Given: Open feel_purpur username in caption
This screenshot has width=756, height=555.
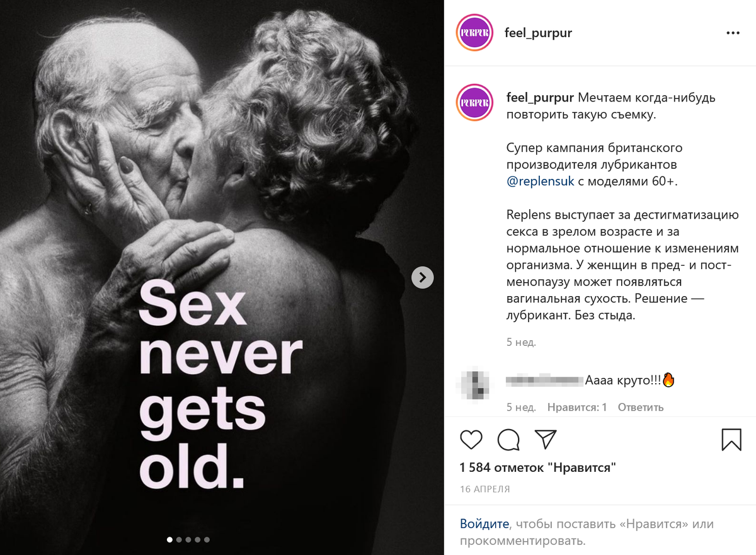Looking at the screenshot, I should point(540,98).
